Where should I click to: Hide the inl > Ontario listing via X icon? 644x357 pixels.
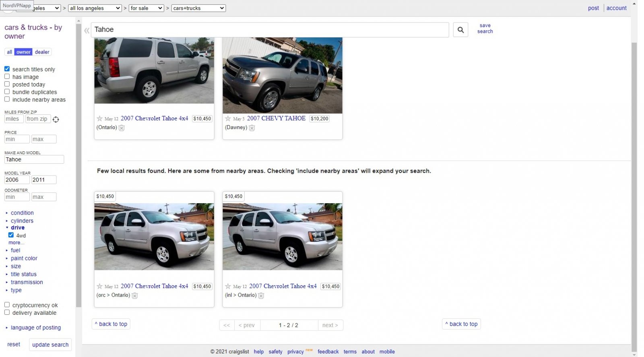tap(261, 296)
